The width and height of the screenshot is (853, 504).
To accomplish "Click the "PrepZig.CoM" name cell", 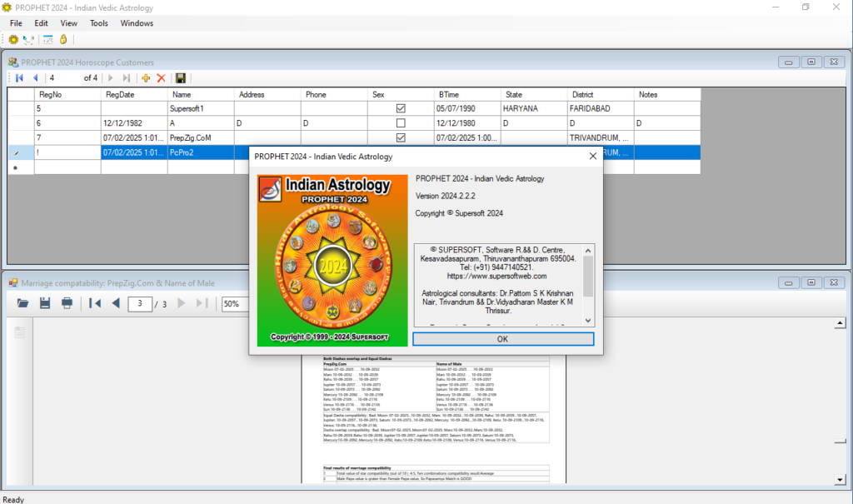I will tap(201, 137).
